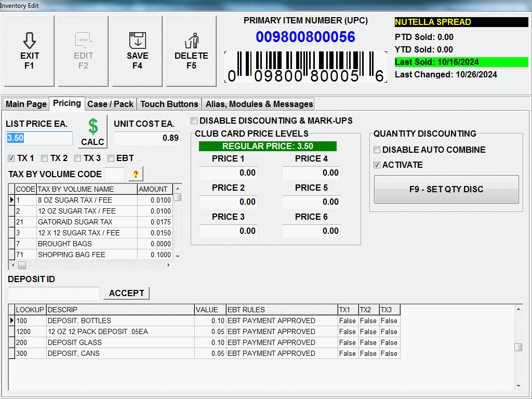Screen dimensions: 532x399
Task: Click the deposit table scroll-down arrow
Action: (518, 385)
